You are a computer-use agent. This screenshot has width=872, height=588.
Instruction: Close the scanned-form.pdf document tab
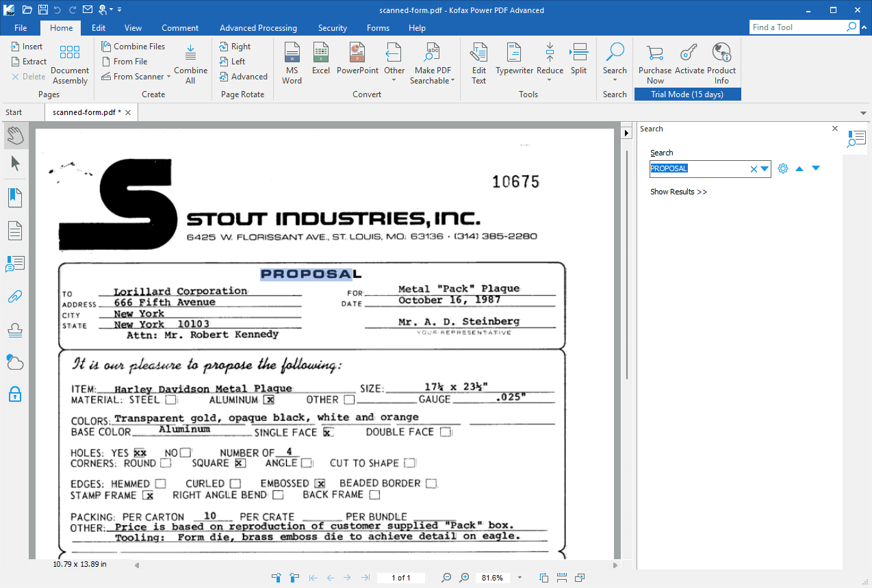[128, 112]
